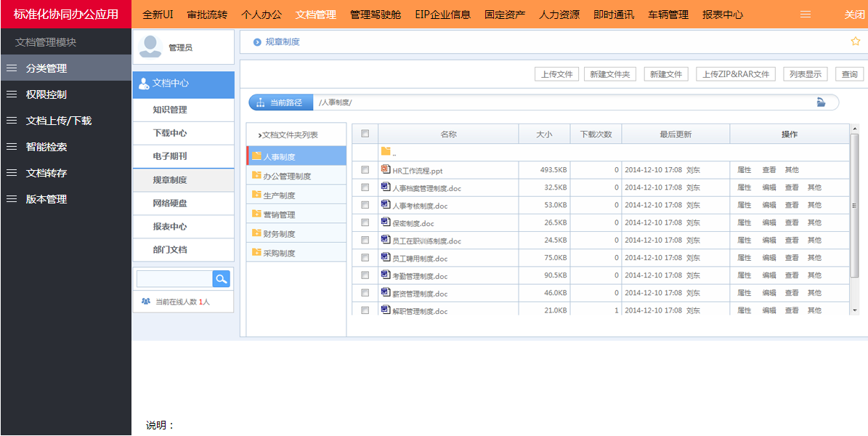
Task: Open the 文档管理 top menu
Action: pyautogui.click(x=315, y=15)
